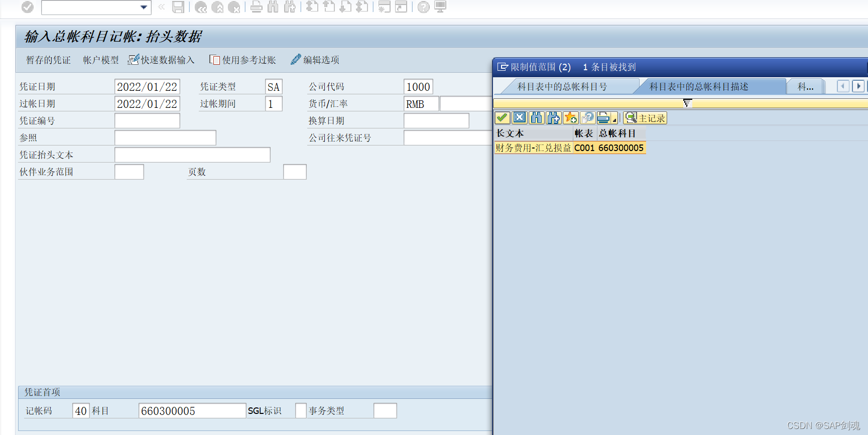868x435 pixels.
Task: Click the popup Find Next icon
Action: pyautogui.click(x=554, y=118)
